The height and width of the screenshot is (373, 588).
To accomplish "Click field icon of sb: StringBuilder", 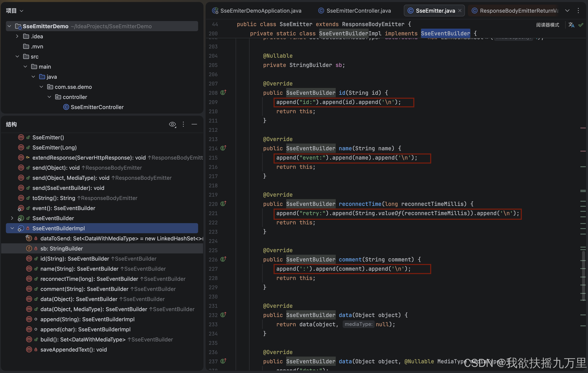I will pos(29,249).
